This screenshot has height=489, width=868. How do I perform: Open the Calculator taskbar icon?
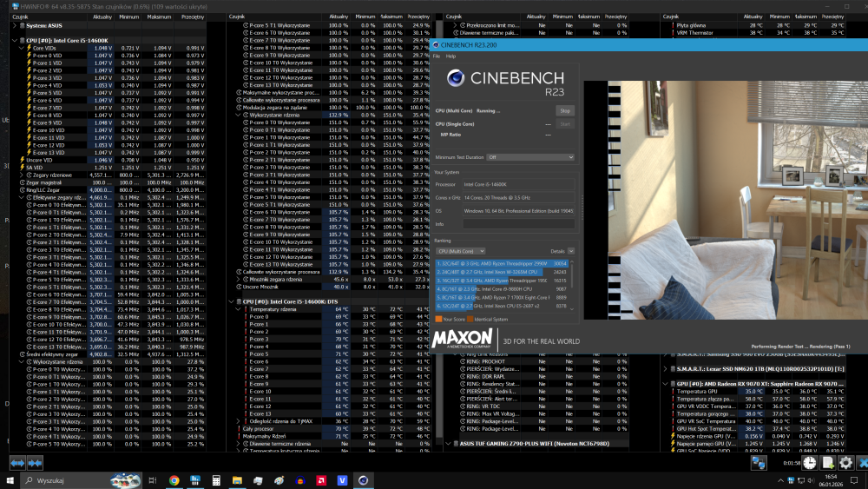click(216, 480)
